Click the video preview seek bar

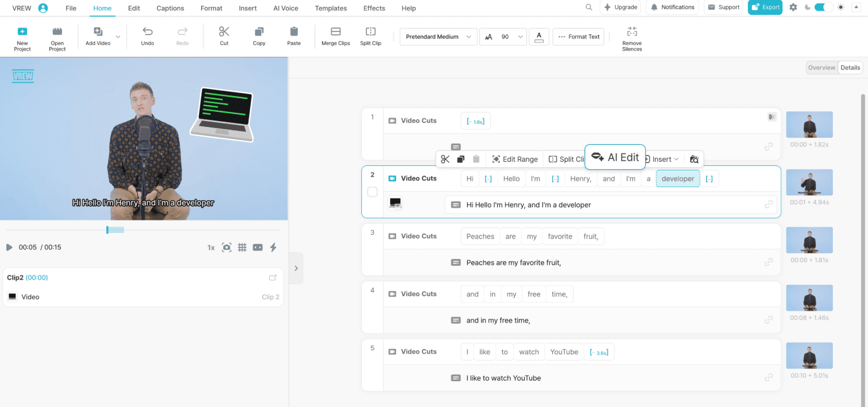(x=143, y=230)
